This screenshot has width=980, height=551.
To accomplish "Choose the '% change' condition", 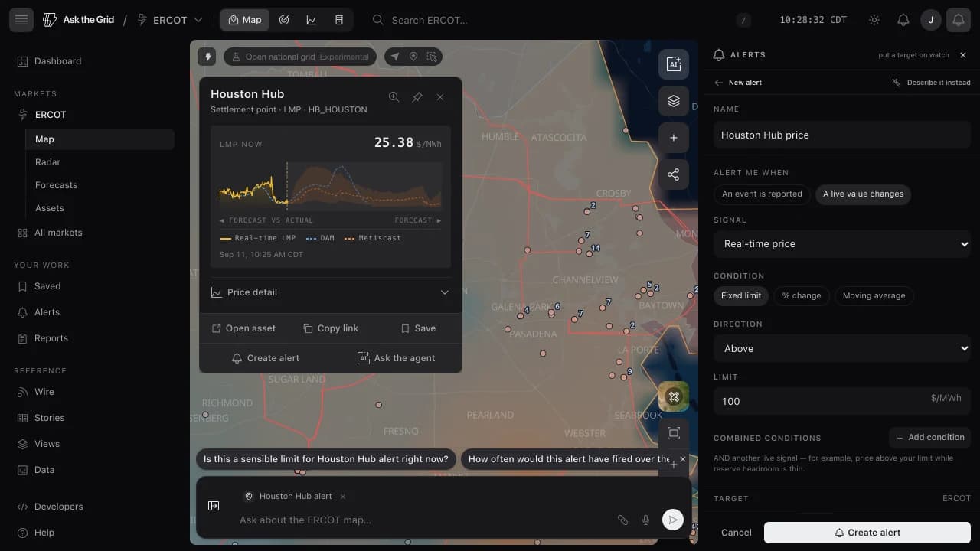I will (x=802, y=295).
